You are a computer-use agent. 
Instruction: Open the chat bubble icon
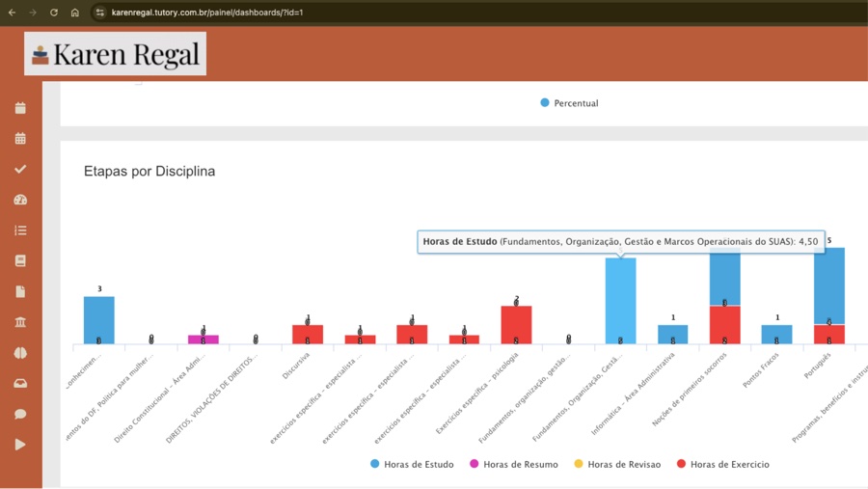click(20, 414)
